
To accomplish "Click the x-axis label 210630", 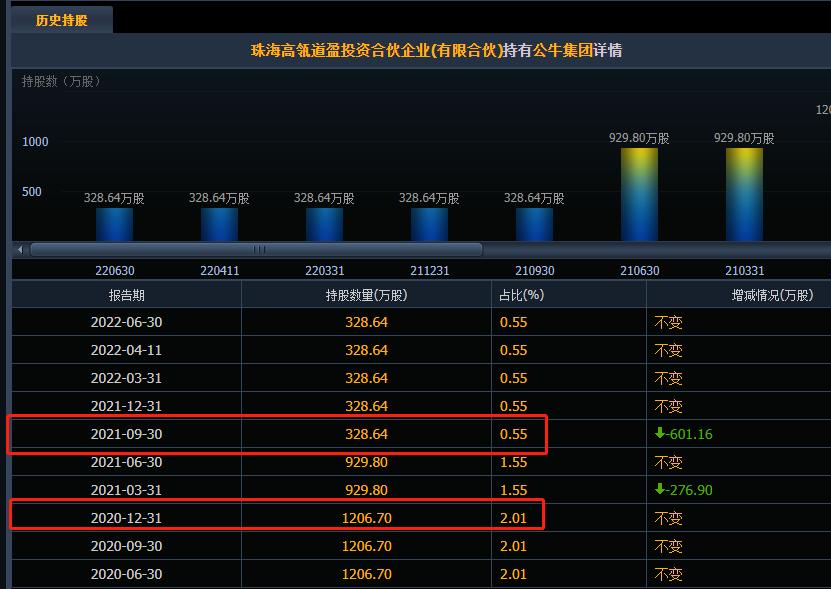I will (640, 270).
